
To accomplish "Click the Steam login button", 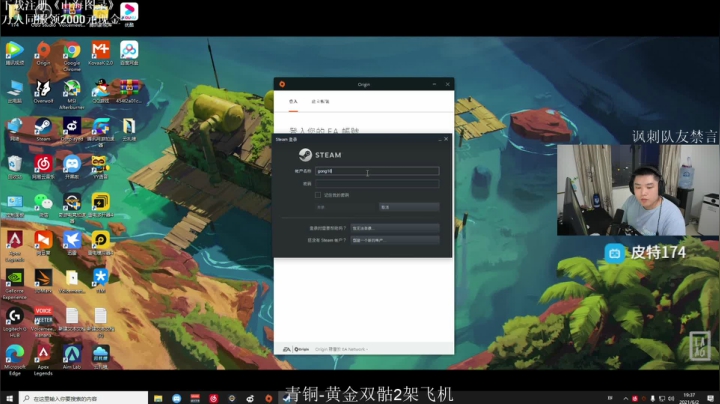I will (346, 208).
